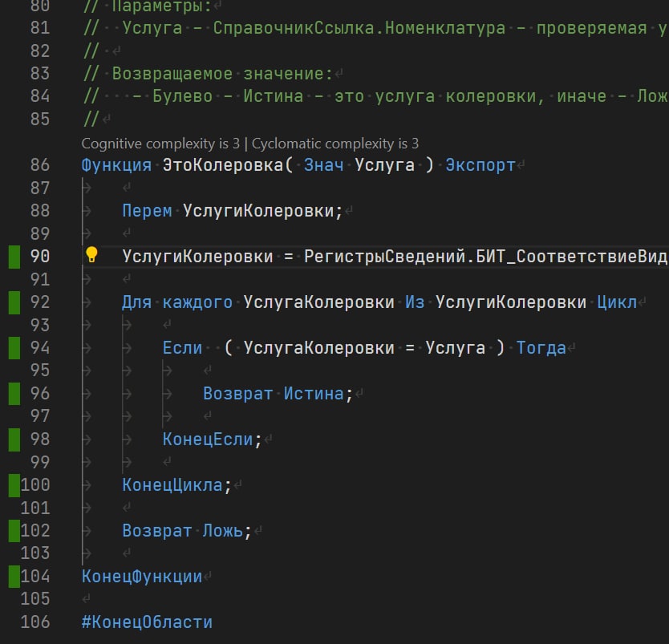Click the keyword КонецФункции on line 104
This screenshot has width=669, height=644.
[142, 576]
